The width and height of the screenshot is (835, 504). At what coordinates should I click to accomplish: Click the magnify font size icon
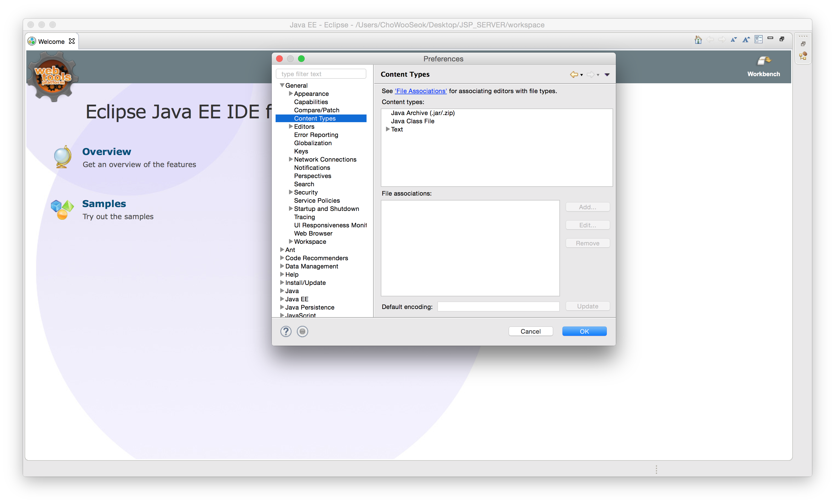[746, 40]
